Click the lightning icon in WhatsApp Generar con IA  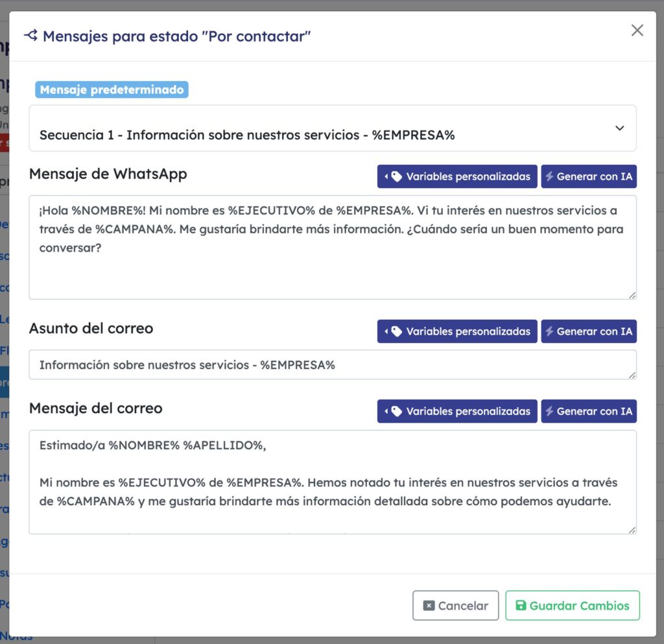pyautogui.click(x=549, y=176)
